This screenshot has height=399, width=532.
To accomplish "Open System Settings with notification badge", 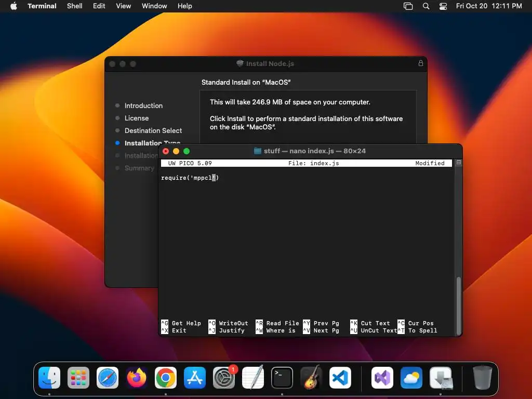I will click(x=224, y=378).
